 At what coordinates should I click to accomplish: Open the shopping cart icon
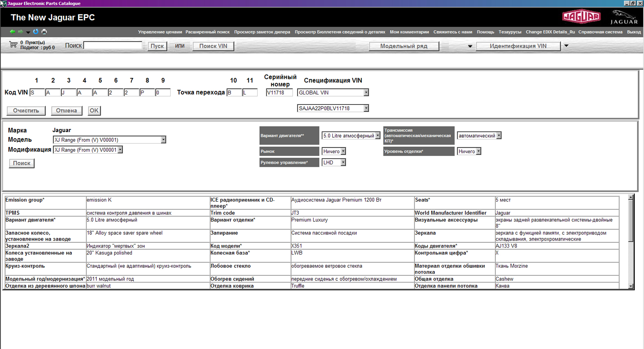(x=13, y=45)
